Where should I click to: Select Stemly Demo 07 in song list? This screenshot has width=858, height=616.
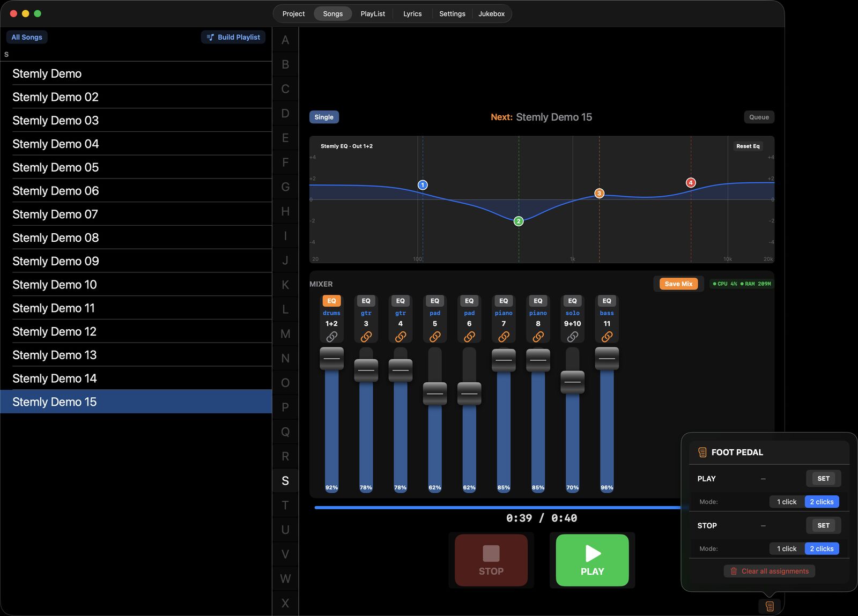[136, 214]
